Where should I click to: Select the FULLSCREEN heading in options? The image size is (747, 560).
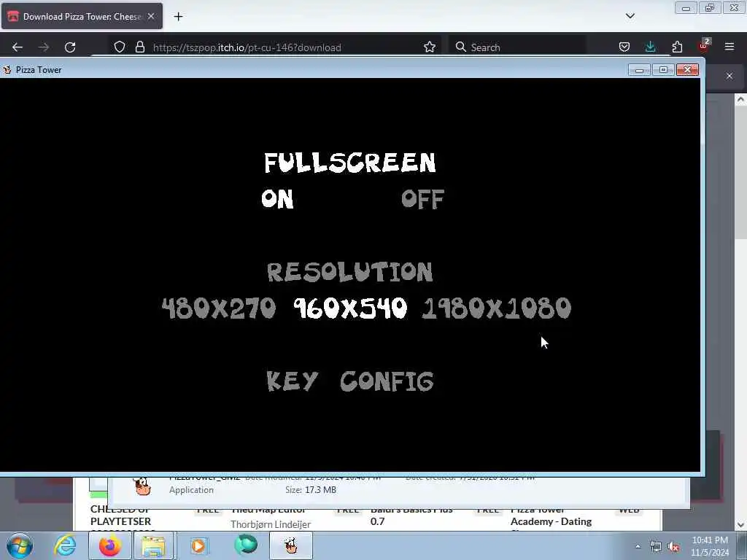(350, 163)
